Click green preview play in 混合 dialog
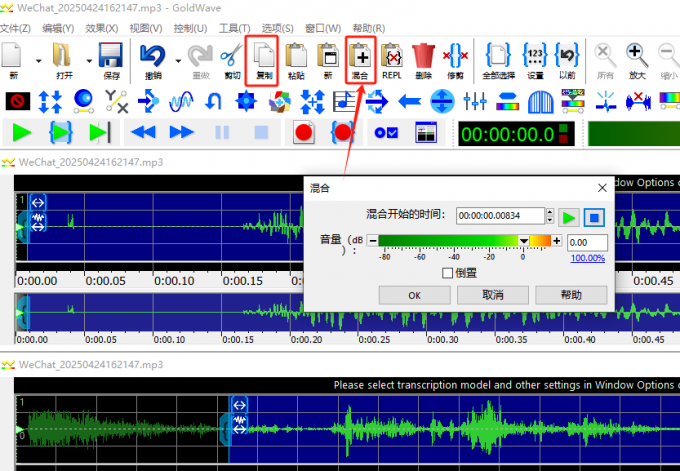Image resolution: width=680 pixels, height=471 pixels. (569, 217)
